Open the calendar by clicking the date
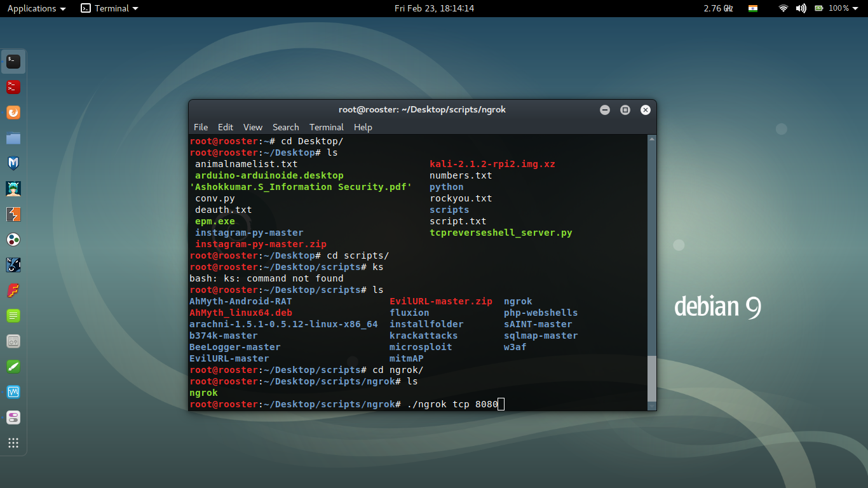This screenshot has height=488, width=868. [x=434, y=8]
